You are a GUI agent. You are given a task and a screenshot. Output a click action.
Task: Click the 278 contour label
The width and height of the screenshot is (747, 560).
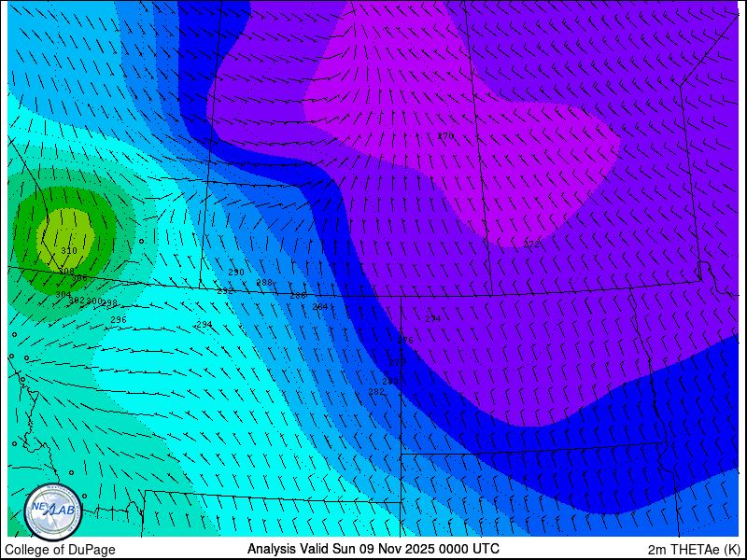tap(397, 362)
